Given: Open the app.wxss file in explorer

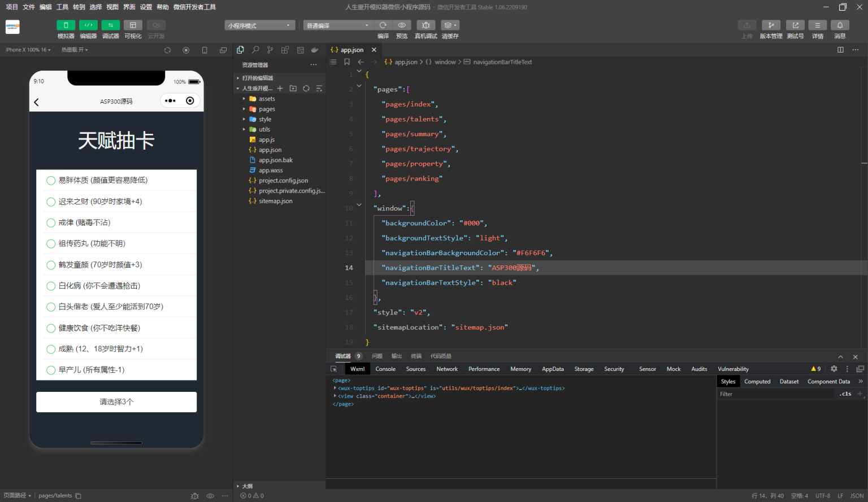Looking at the screenshot, I should (x=271, y=170).
